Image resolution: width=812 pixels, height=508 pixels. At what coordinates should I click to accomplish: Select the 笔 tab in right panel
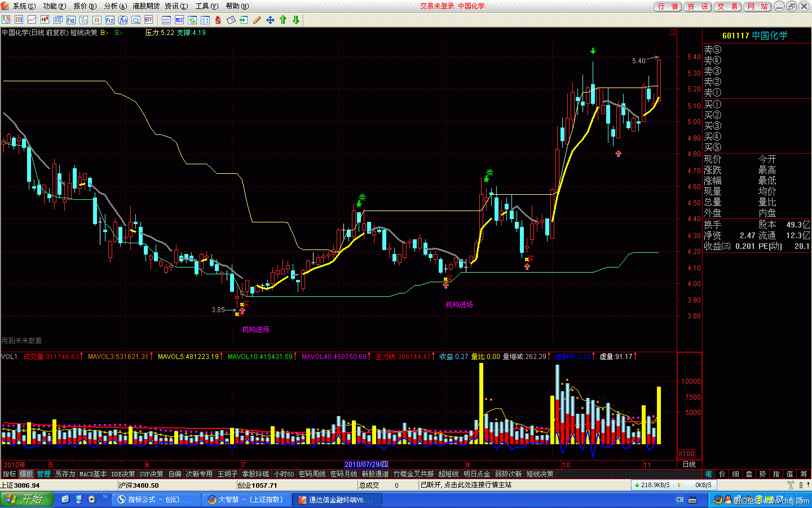coord(708,474)
